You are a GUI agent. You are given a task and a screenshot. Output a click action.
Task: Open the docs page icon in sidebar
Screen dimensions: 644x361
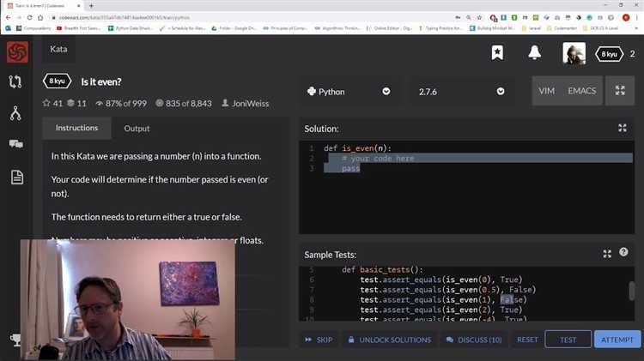[x=16, y=177]
